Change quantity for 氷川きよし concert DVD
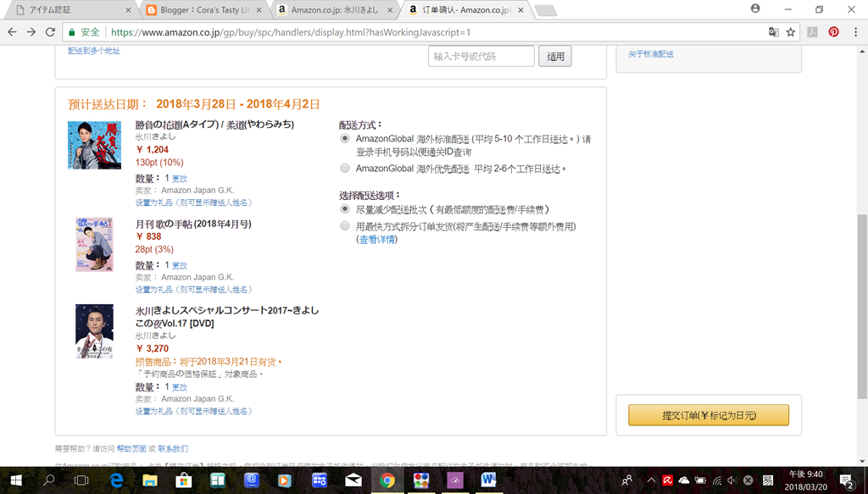This screenshot has width=868, height=494. coord(180,387)
